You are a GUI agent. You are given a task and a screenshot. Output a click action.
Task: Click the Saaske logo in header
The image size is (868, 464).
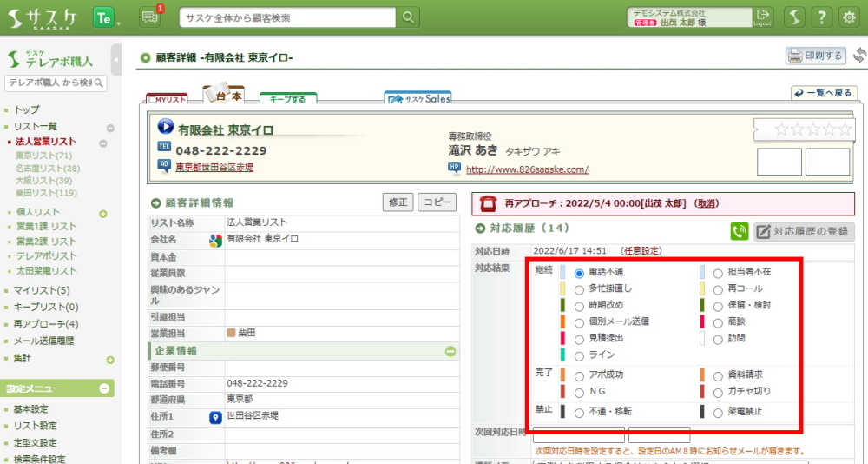pos(43,18)
